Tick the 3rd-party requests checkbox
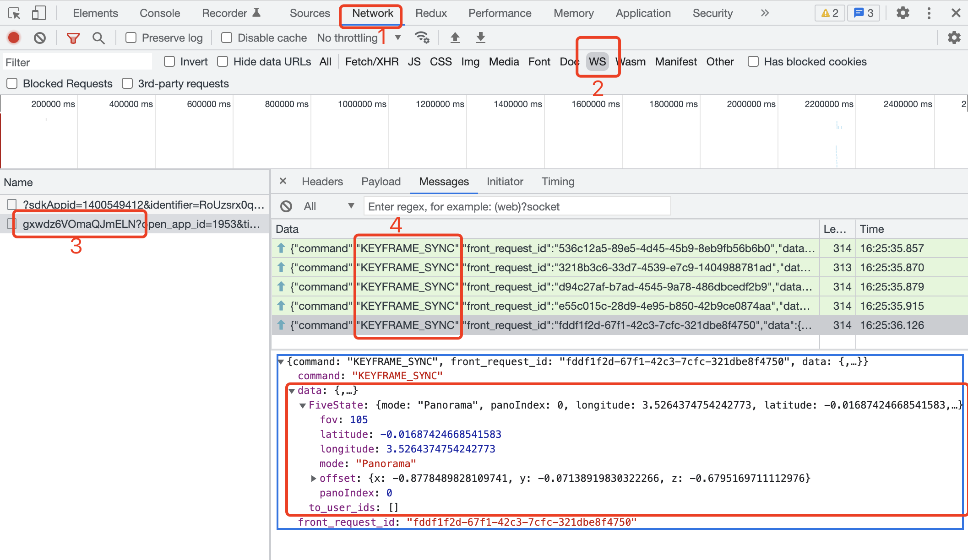The width and height of the screenshot is (968, 560). pyautogui.click(x=127, y=83)
